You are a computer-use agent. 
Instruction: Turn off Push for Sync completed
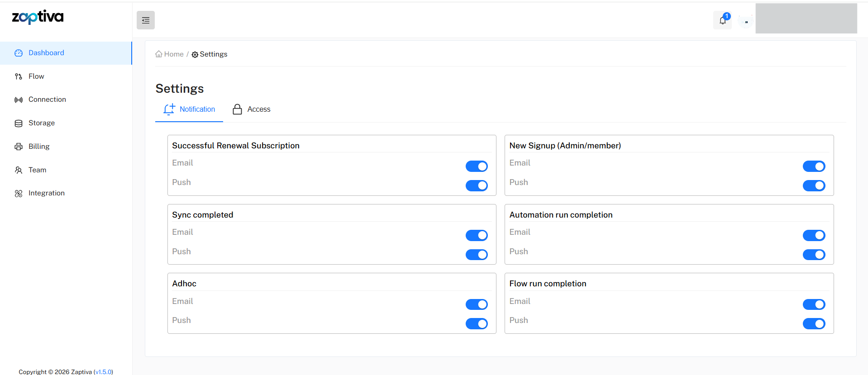(x=477, y=255)
